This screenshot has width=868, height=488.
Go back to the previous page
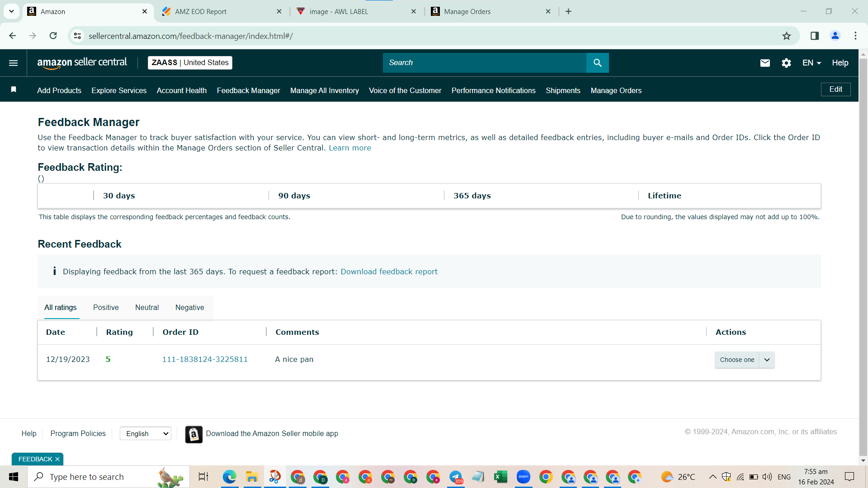(x=13, y=36)
